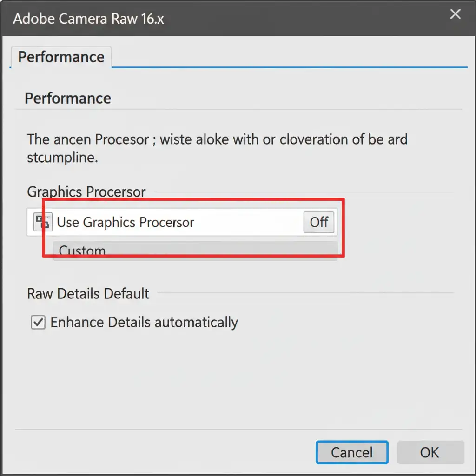The height and width of the screenshot is (476, 476).
Task: Switch to the Performance tab
Action: click(x=61, y=57)
